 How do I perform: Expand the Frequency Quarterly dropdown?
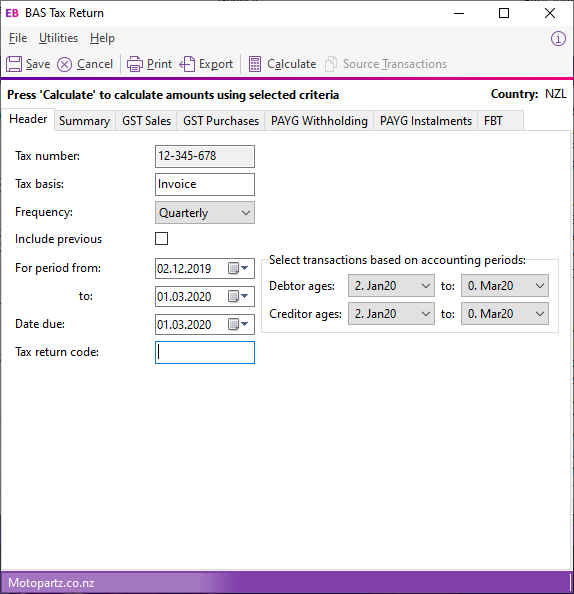(x=205, y=213)
